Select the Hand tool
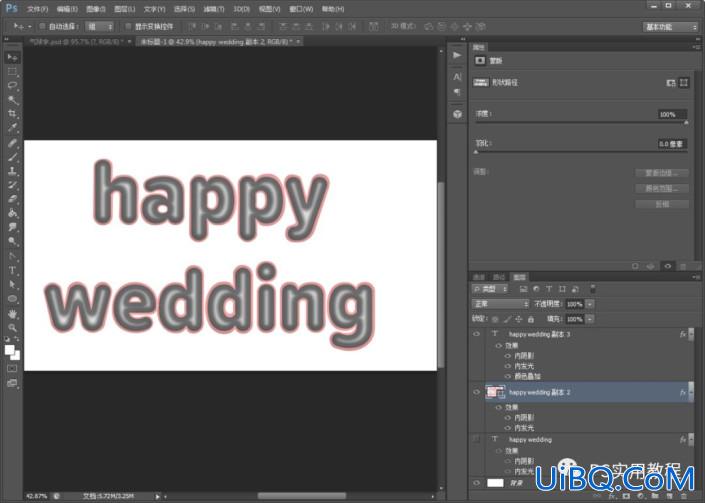This screenshot has height=503, width=705. click(12, 314)
